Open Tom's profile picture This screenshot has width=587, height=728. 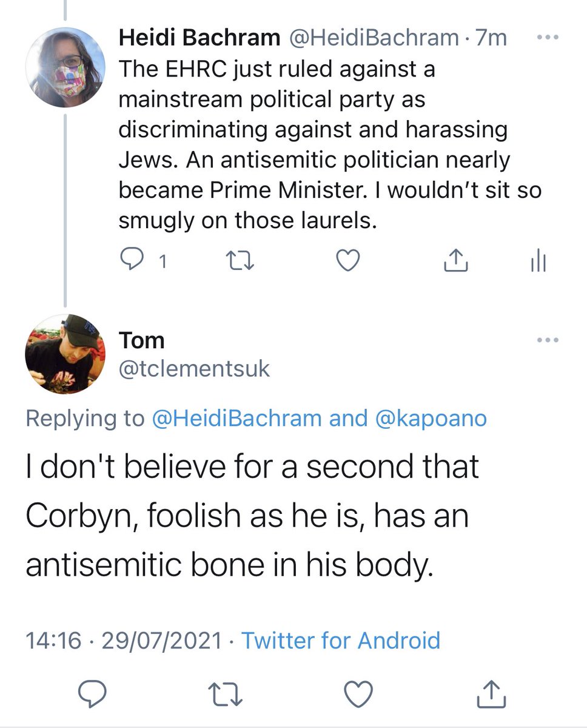point(65,354)
